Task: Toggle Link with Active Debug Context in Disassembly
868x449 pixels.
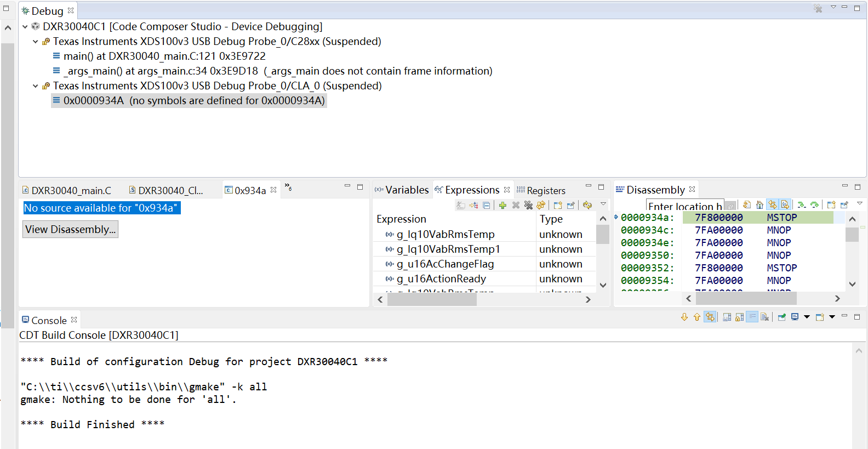Action: (x=772, y=204)
